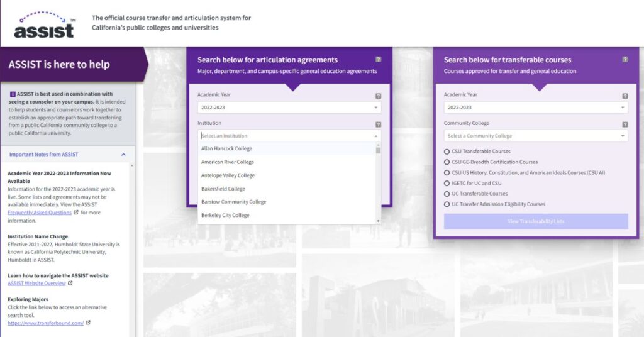This screenshot has height=337, width=644.
Task: Click the info icon before ASSIST notice
Action: 13,94
